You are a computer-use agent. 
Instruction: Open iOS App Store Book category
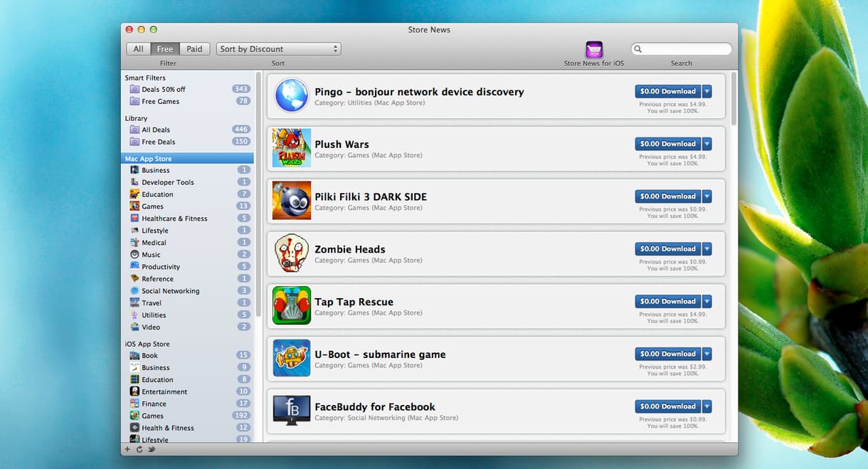(x=186, y=356)
